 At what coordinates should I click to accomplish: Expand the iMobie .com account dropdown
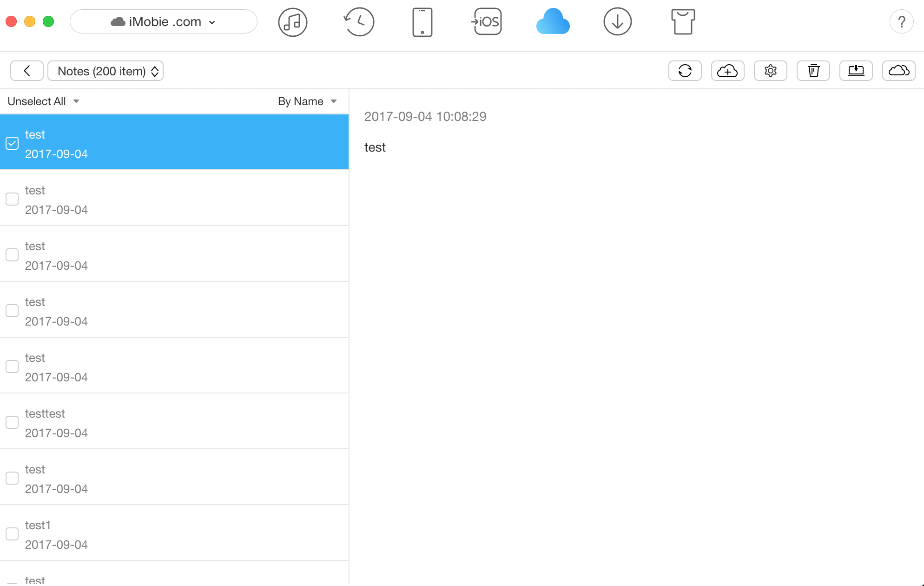tap(163, 21)
